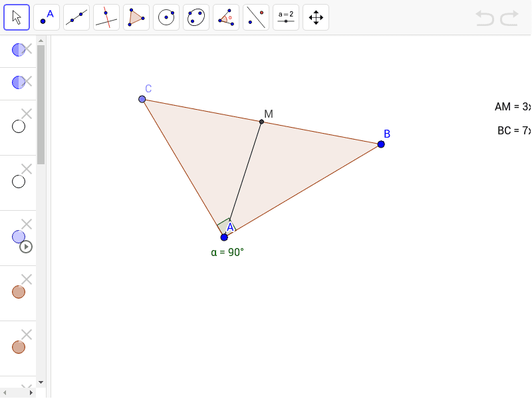Screen dimensions: 532x399
Task: Select the Move arrow tool
Action: [17, 17]
